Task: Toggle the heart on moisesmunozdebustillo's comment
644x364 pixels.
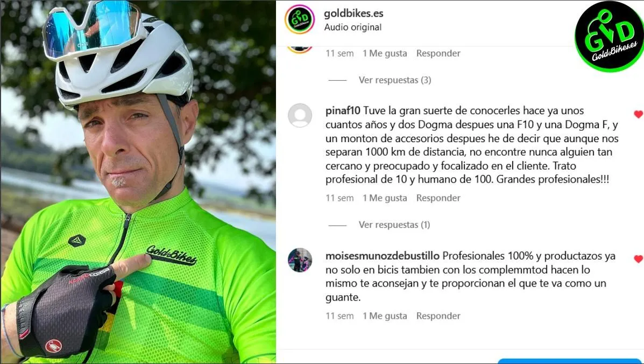Action: (x=638, y=259)
